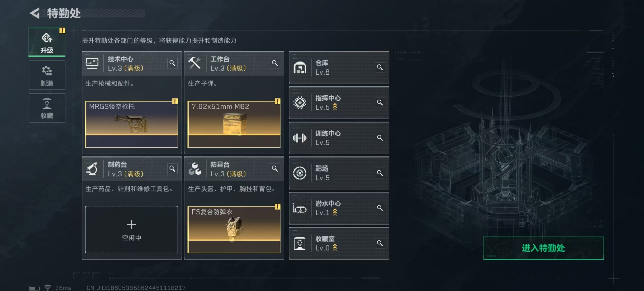Add production in the idle 空闲中 slot
The height and width of the screenshot is (291, 644).
tap(131, 230)
